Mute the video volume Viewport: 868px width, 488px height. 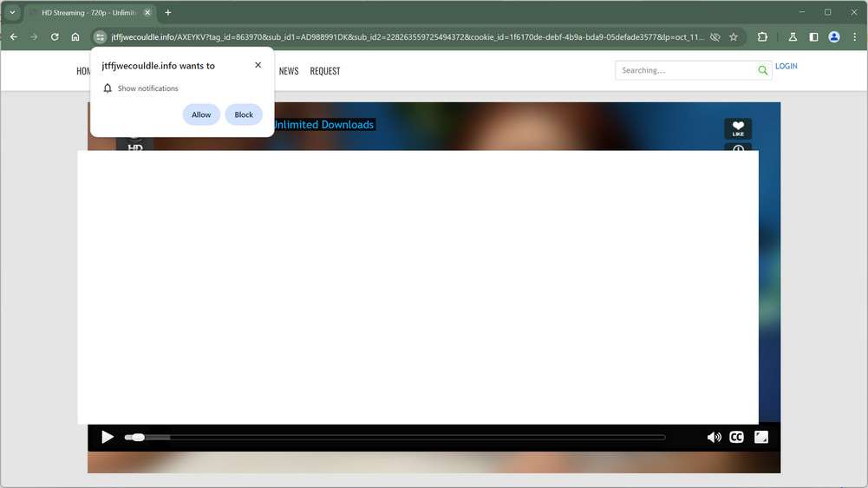[715, 437]
